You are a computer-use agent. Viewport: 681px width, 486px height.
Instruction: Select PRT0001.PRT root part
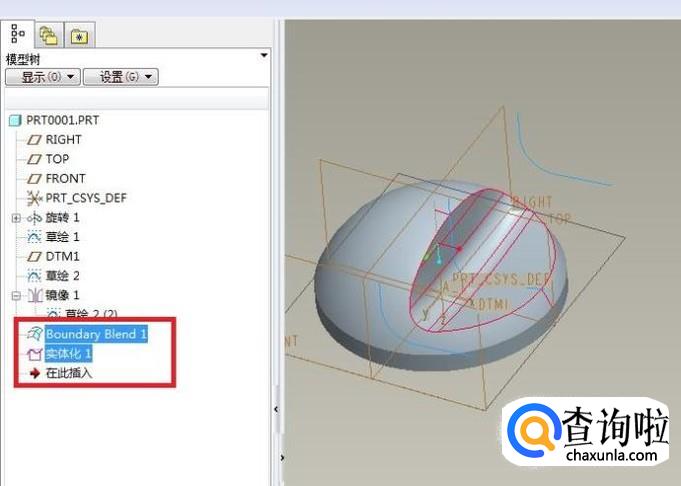click(x=63, y=120)
